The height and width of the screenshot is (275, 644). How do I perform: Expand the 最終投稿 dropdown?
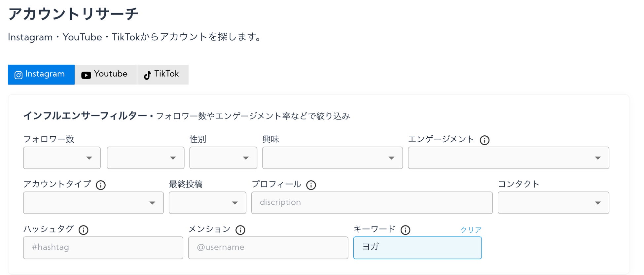point(207,203)
